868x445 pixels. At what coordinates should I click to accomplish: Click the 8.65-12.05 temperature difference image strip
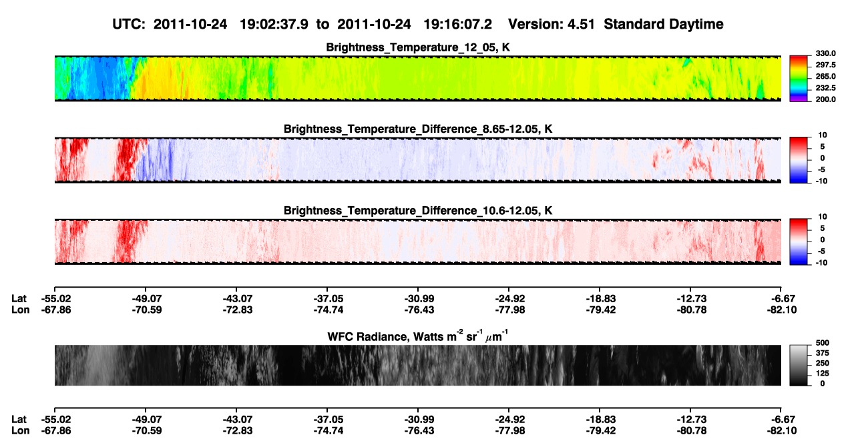[x=417, y=159]
